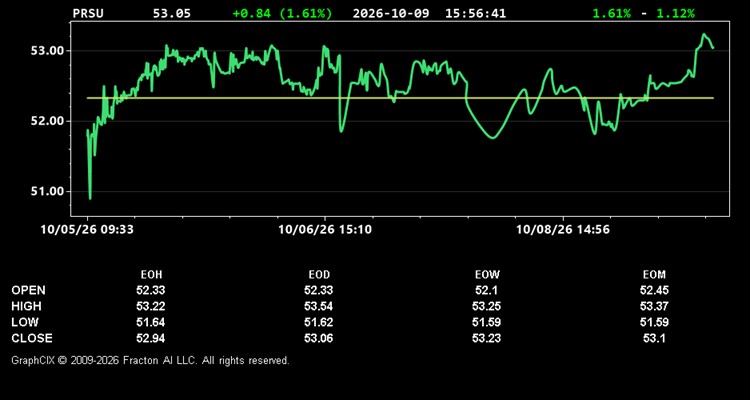Viewport: 750px width, 400px height.
Task: Select the EOM close value 53.1
Action: [x=654, y=338]
